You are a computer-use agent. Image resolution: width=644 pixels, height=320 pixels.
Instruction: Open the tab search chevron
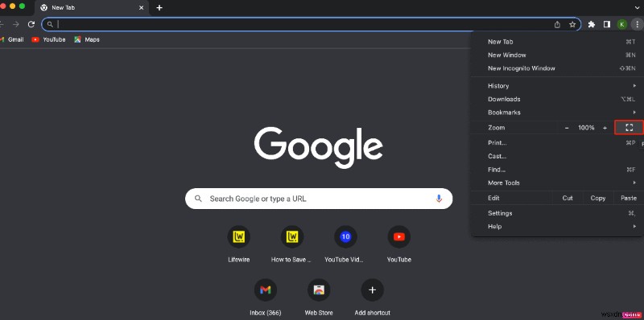pos(638,7)
